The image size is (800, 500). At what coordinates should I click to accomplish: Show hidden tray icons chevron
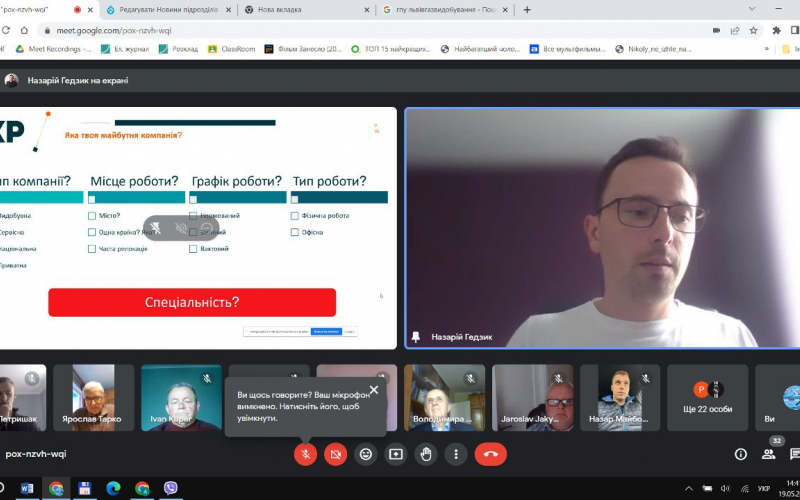pyautogui.click(x=689, y=489)
